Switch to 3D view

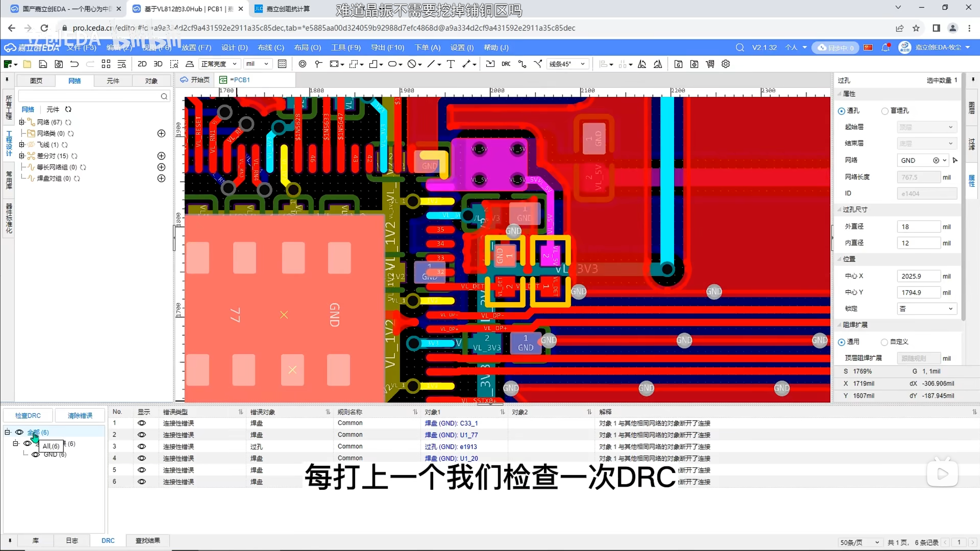click(x=158, y=64)
